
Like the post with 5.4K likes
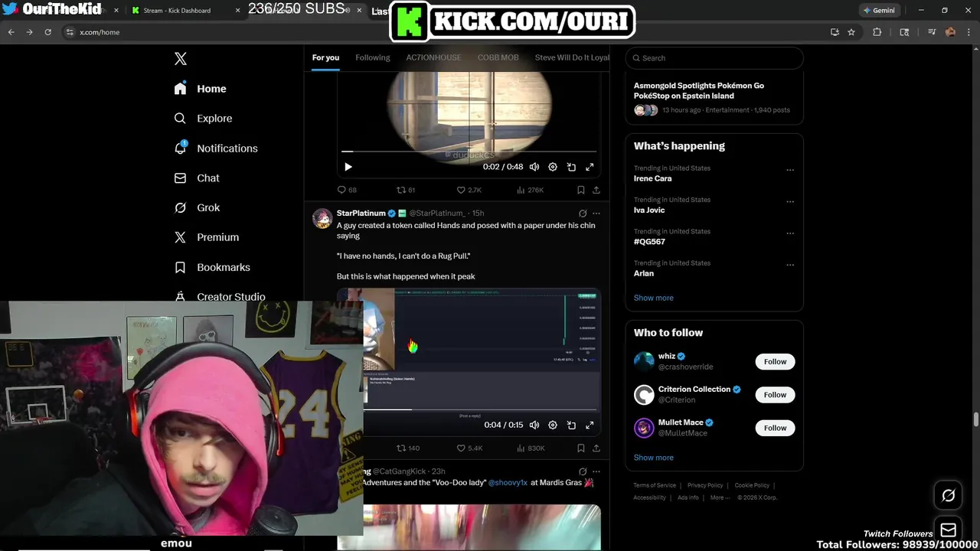tap(469, 448)
